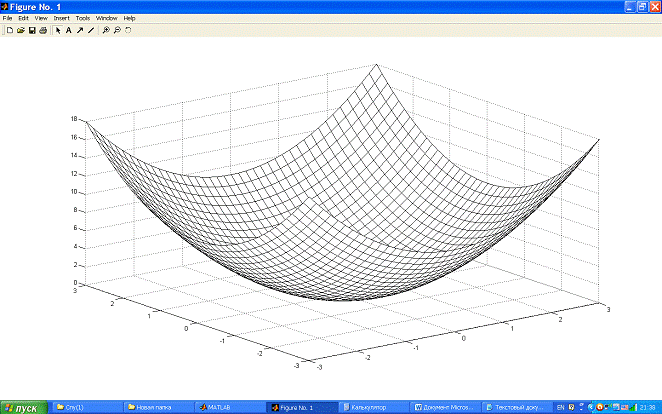
Task: Click the New Figure toolbar icon
Action: point(9,31)
